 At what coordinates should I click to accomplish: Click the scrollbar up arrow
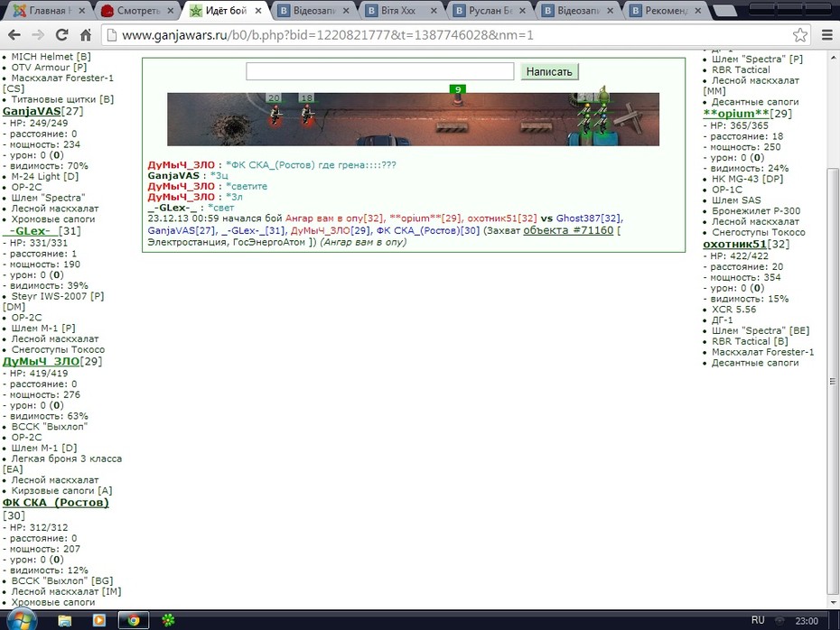click(x=833, y=57)
